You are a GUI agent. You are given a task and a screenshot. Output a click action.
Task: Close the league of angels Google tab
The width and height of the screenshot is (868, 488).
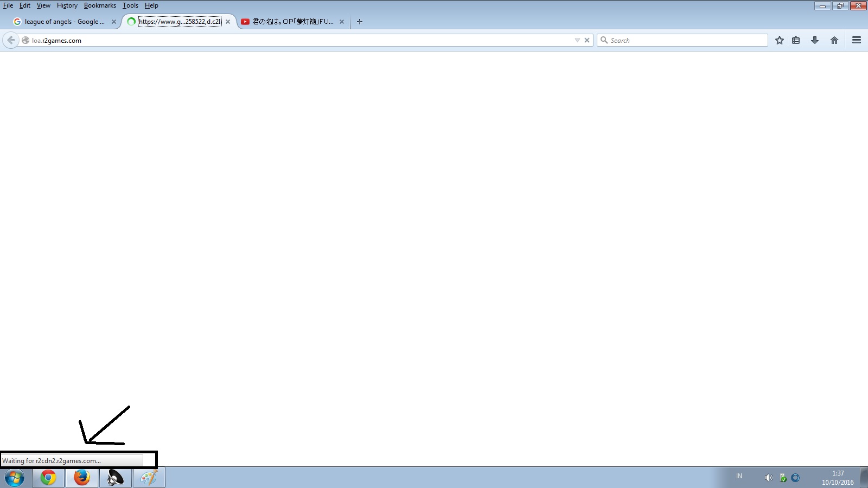(x=114, y=22)
